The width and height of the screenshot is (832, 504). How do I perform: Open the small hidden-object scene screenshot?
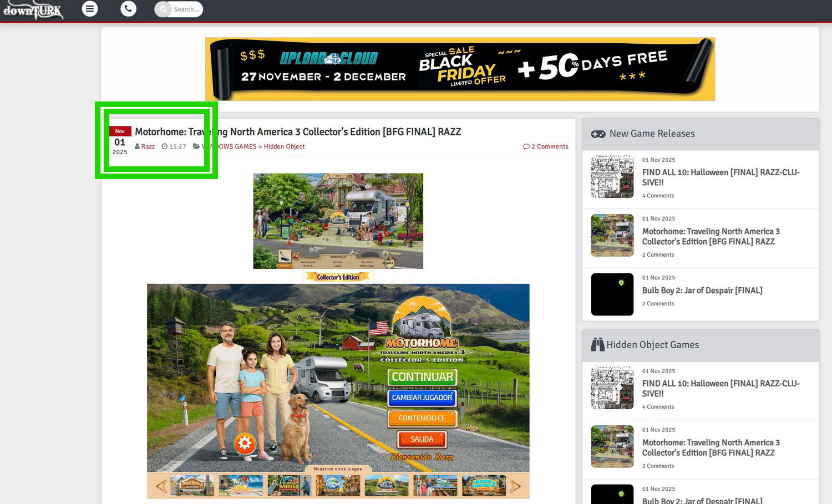pyautogui.click(x=338, y=221)
